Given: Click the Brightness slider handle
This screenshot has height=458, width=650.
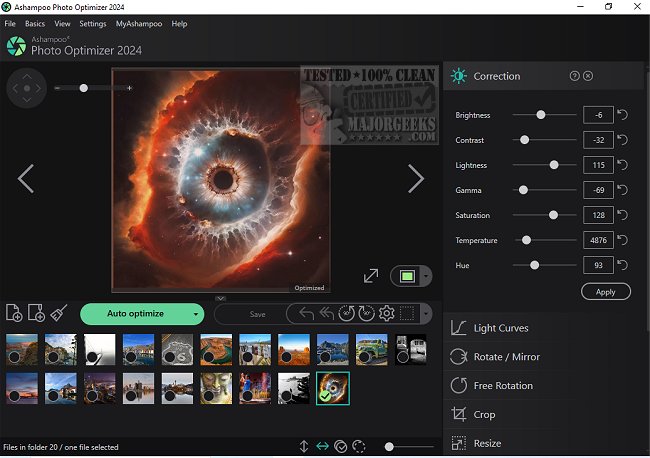Looking at the screenshot, I should (541, 115).
